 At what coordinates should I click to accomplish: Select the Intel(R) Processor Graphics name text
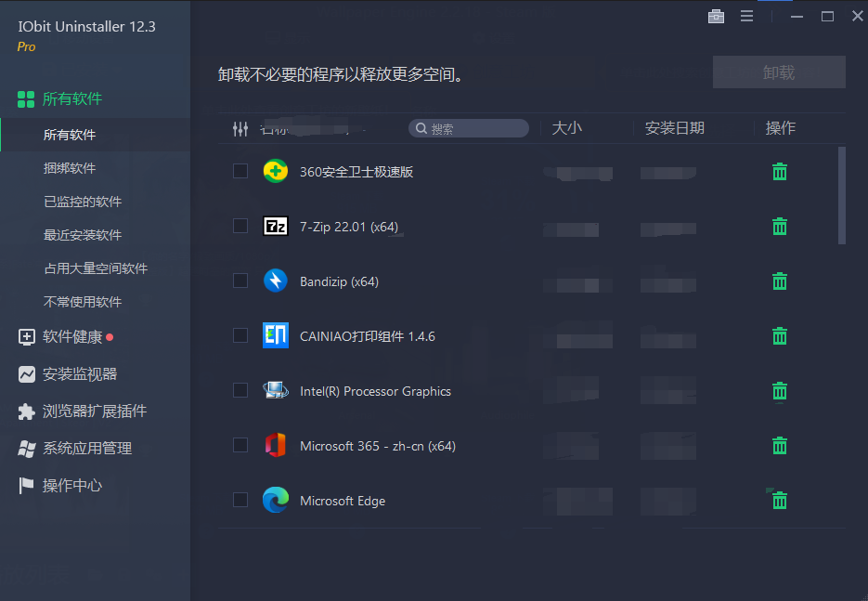(375, 391)
